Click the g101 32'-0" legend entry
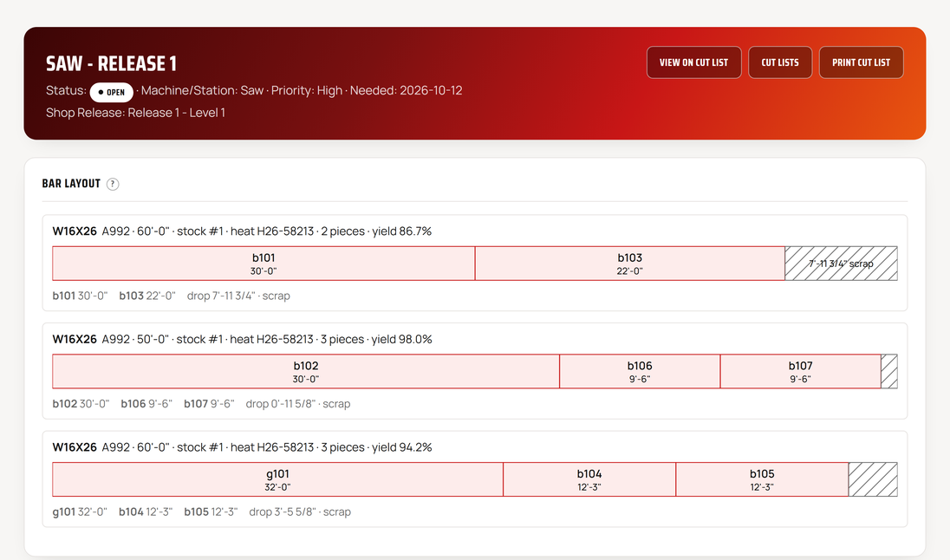Viewport: 950px width, 560px height. (80, 511)
